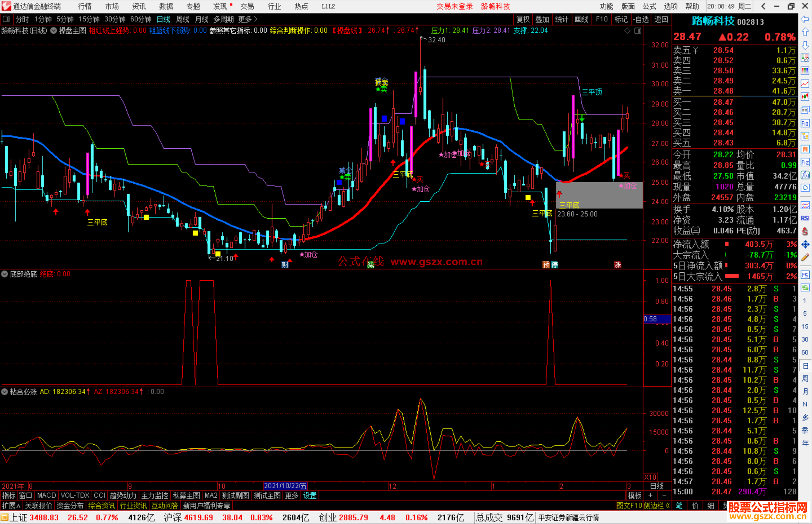Click the FS icon in right sidebar
This screenshot has height=524, width=812.
coord(805,275)
